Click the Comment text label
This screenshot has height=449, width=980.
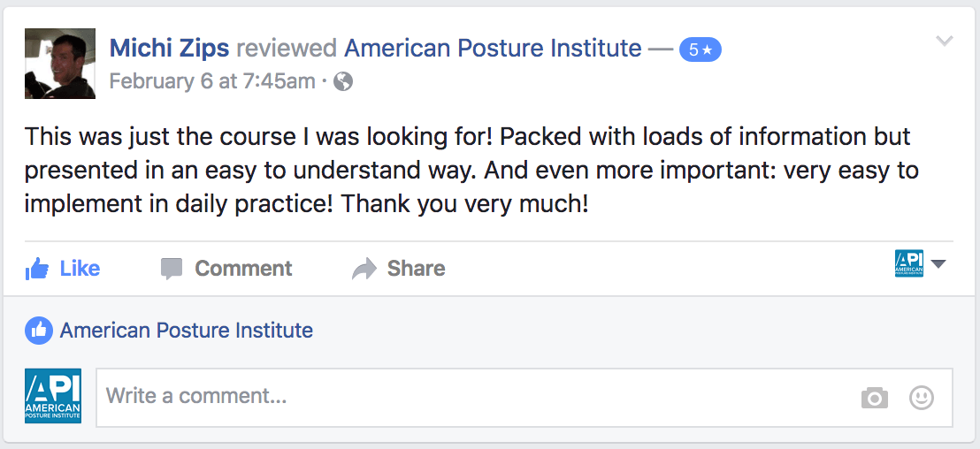[x=243, y=269]
